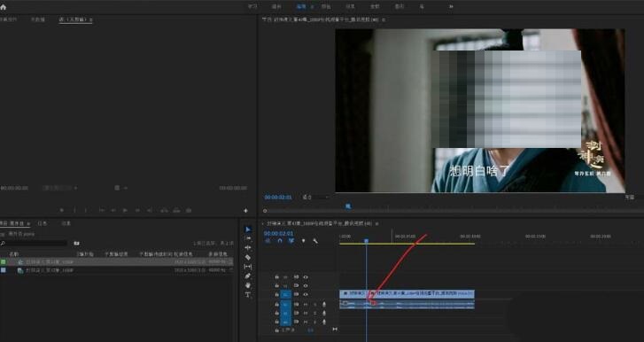Click Go to In in Source monitor
The height and width of the screenshot is (342, 644).
tap(102, 210)
